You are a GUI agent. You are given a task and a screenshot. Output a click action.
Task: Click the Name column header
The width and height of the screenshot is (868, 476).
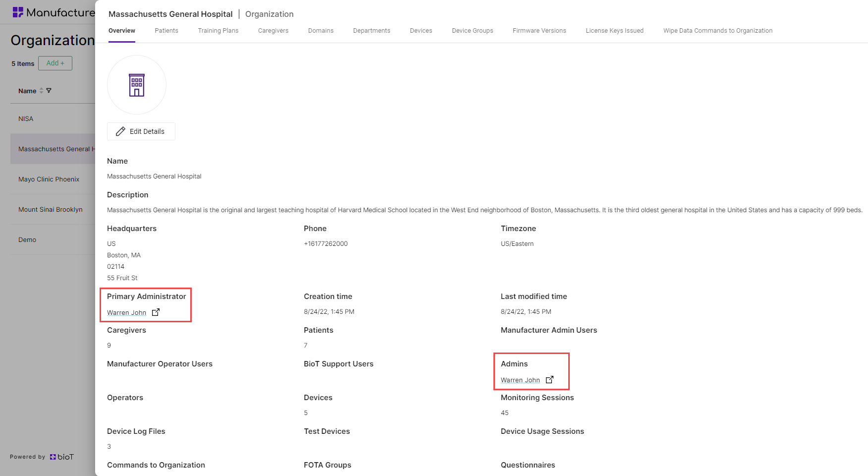(27, 91)
